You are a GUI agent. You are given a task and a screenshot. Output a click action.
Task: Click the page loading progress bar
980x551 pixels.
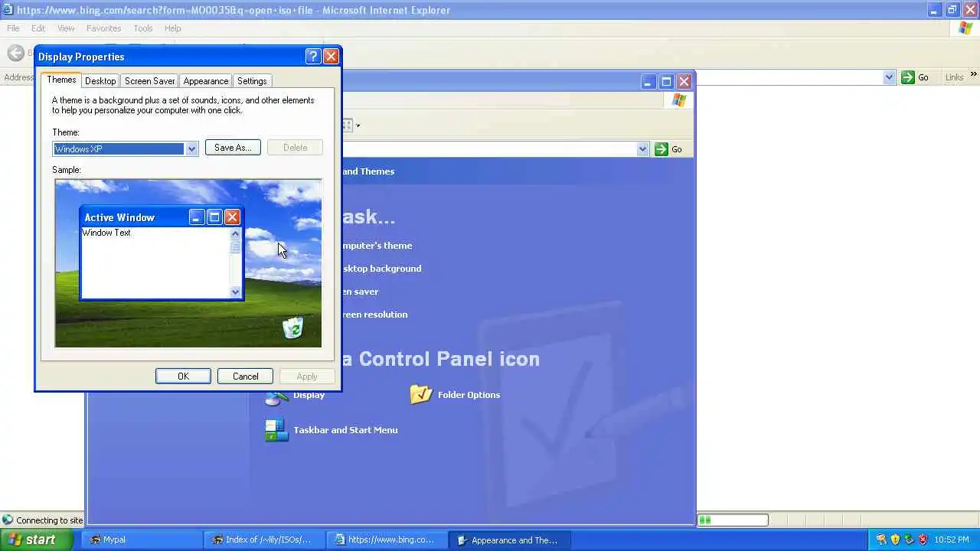point(733,520)
